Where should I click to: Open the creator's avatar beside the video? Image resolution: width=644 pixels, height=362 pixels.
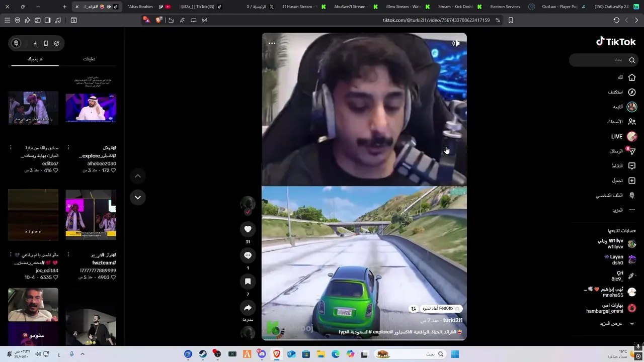tap(248, 204)
